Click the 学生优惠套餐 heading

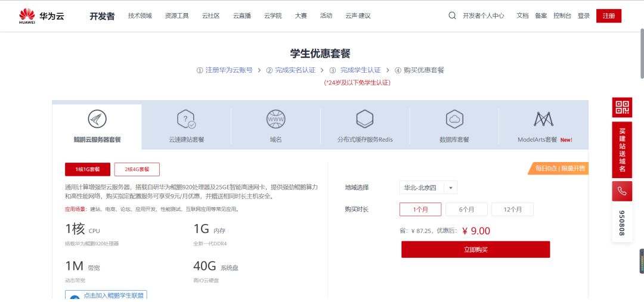point(320,54)
